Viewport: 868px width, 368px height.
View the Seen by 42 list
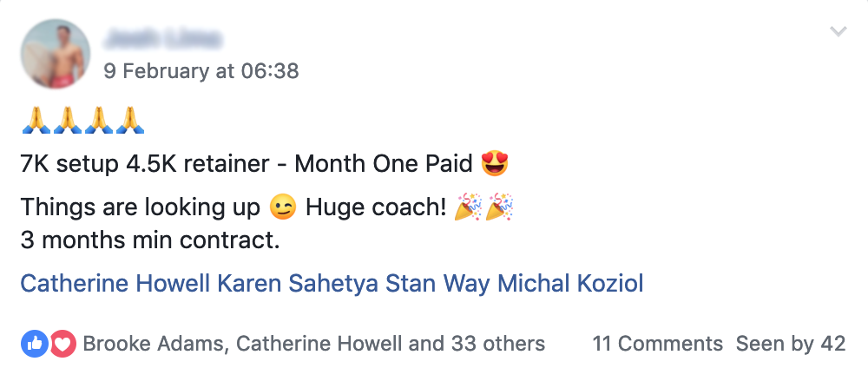pyautogui.click(x=790, y=344)
